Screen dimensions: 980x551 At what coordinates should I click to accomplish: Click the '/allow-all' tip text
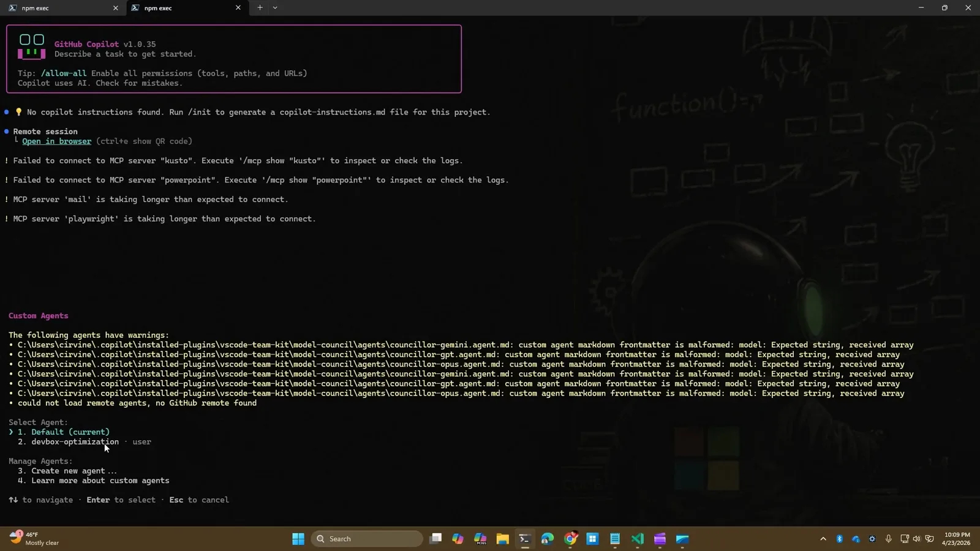[x=64, y=73]
